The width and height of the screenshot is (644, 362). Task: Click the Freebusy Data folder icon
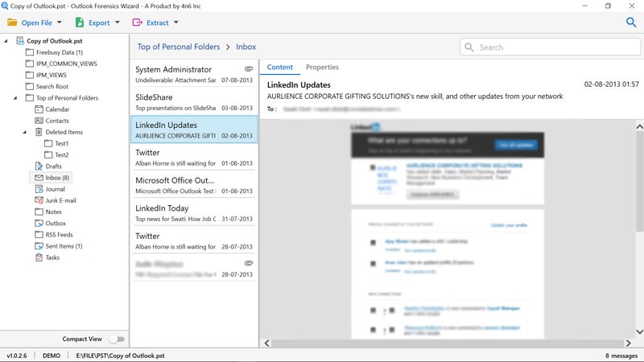(30, 52)
